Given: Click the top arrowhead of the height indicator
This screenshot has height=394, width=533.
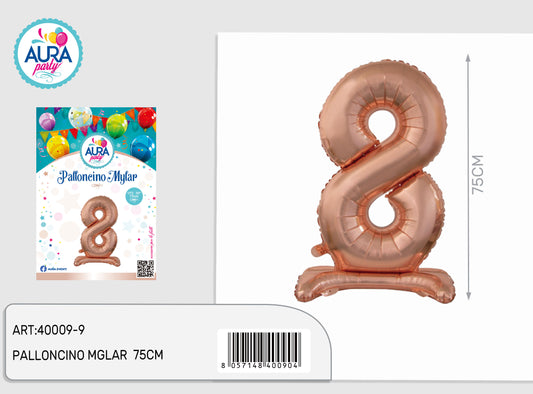Looking at the screenshot, I should (468, 58).
